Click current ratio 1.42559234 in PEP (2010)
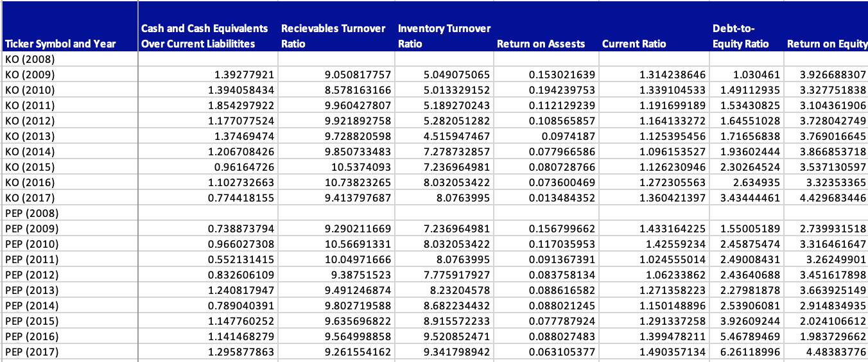This screenshot has width=868, height=362. point(654,244)
